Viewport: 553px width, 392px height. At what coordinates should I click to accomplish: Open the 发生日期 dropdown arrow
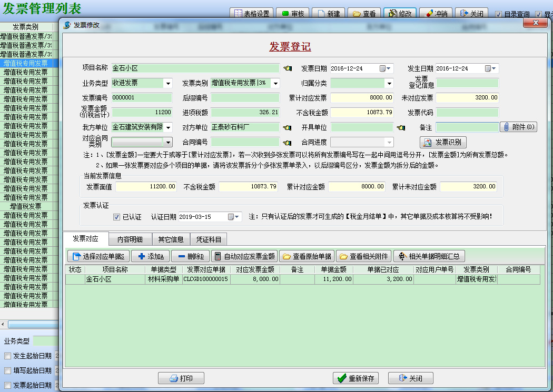(x=494, y=68)
